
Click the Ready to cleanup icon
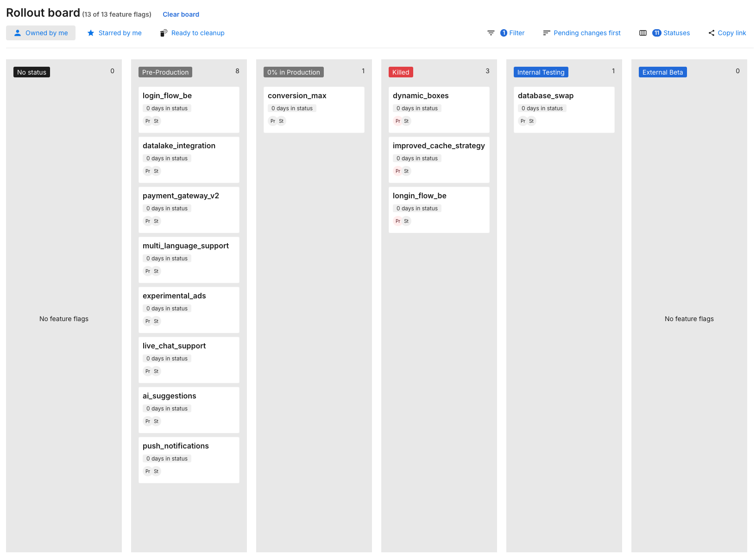click(164, 33)
